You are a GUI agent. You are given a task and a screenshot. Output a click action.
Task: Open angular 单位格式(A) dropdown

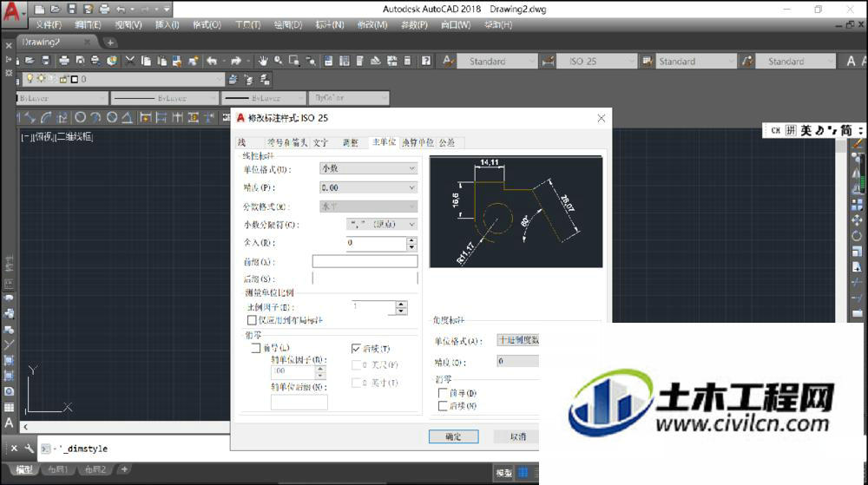click(x=517, y=339)
